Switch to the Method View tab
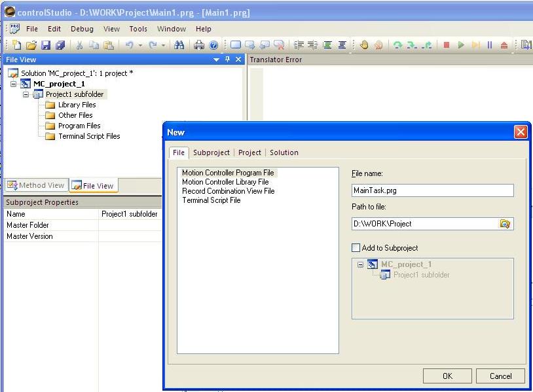 36,185
